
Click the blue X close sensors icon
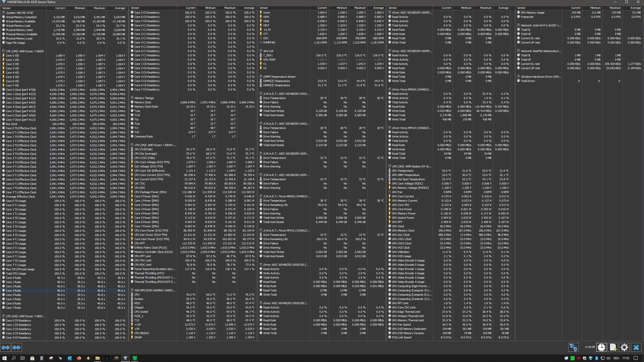[x=636, y=347]
